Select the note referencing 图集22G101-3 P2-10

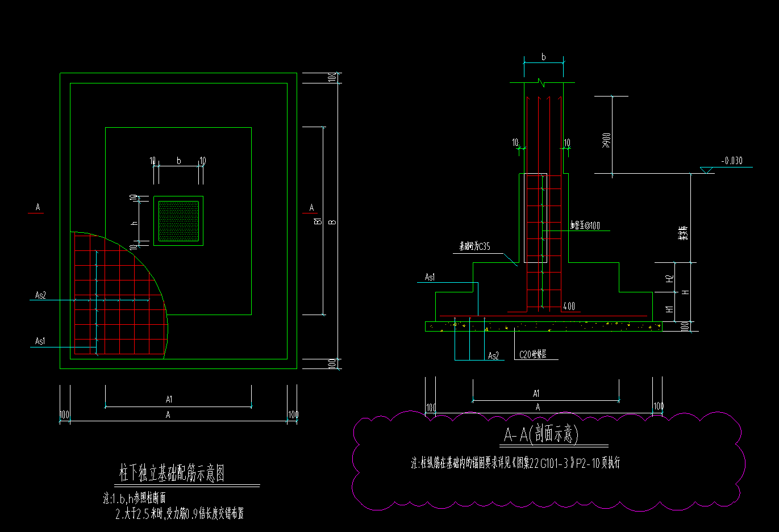(x=515, y=463)
